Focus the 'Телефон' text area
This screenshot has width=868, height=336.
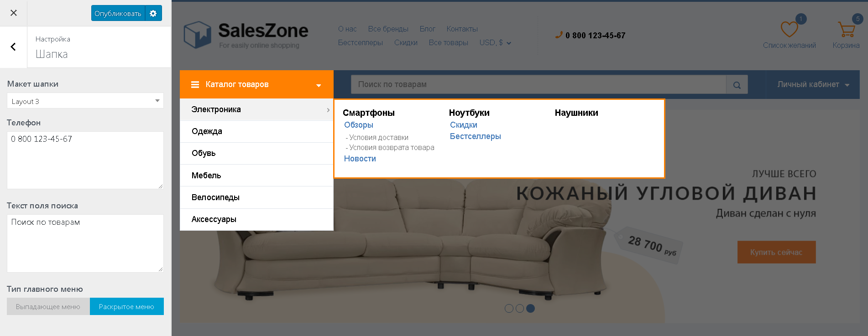(x=85, y=160)
